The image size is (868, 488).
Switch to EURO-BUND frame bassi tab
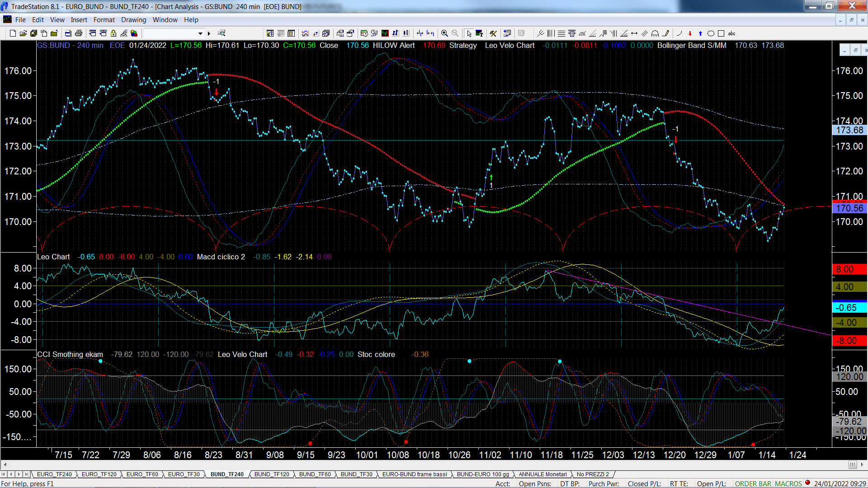(415, 474)
